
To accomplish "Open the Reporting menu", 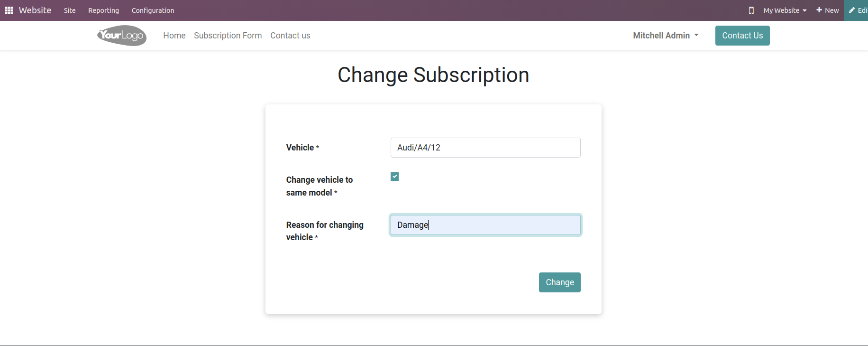I will (x=103, y=10).
